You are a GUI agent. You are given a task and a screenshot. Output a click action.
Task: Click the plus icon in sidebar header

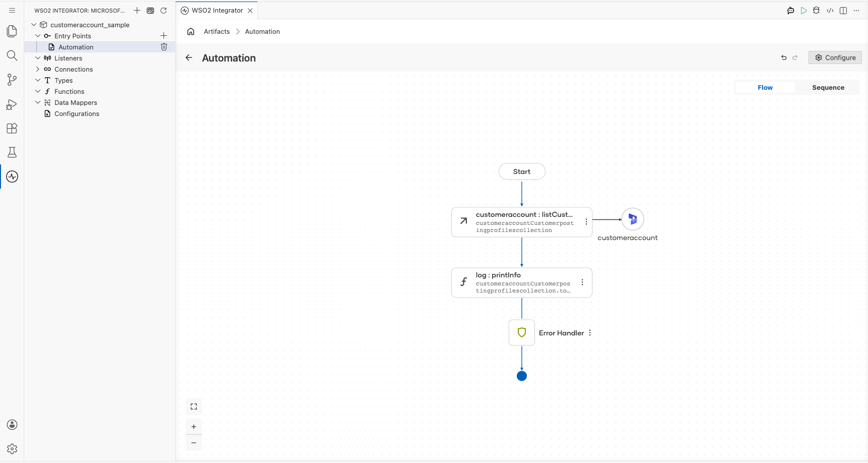137,11
